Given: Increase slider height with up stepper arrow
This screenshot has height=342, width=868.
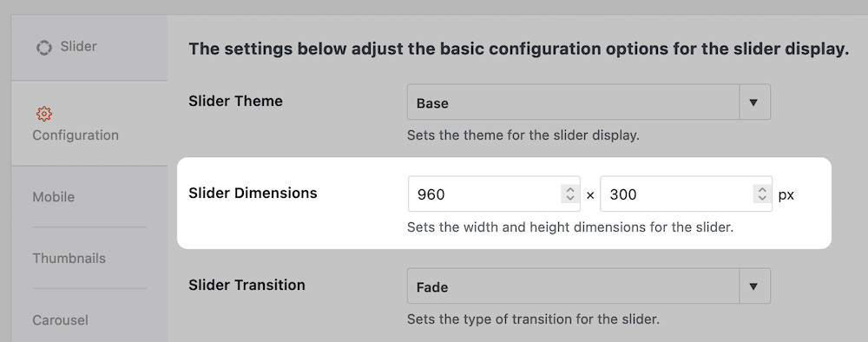Looking at the screenshot, I should click(762, 190).
